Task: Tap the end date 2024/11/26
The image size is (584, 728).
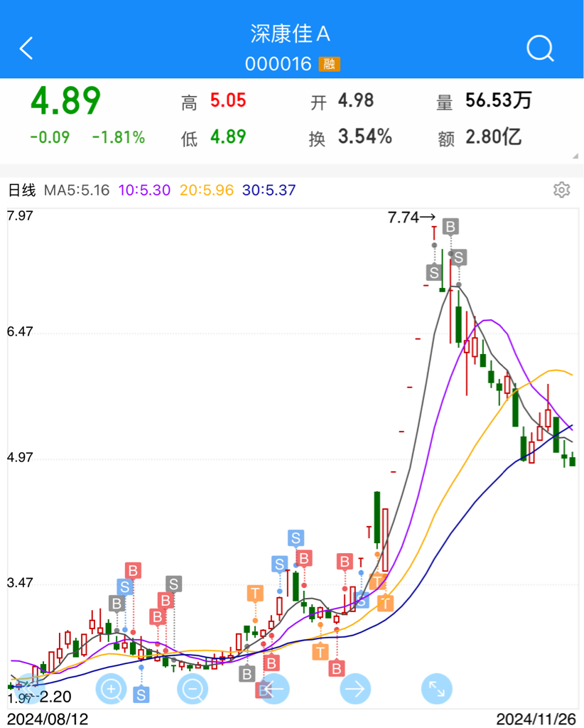Action: (x=536, y=719)
